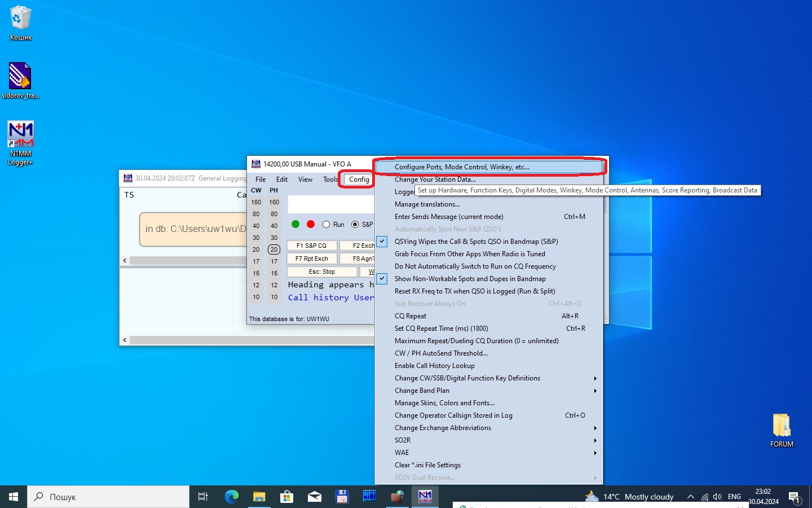Open the blue cabinet app on taskbar
Screen dimensions: 812x508
click(x=369, y=497)
